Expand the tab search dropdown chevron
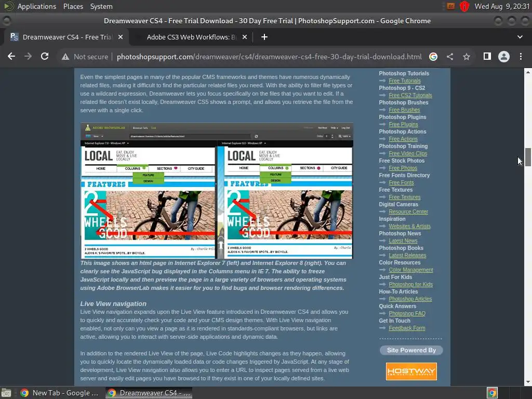This screenshot has width=532, height=399. pos(520,37)
